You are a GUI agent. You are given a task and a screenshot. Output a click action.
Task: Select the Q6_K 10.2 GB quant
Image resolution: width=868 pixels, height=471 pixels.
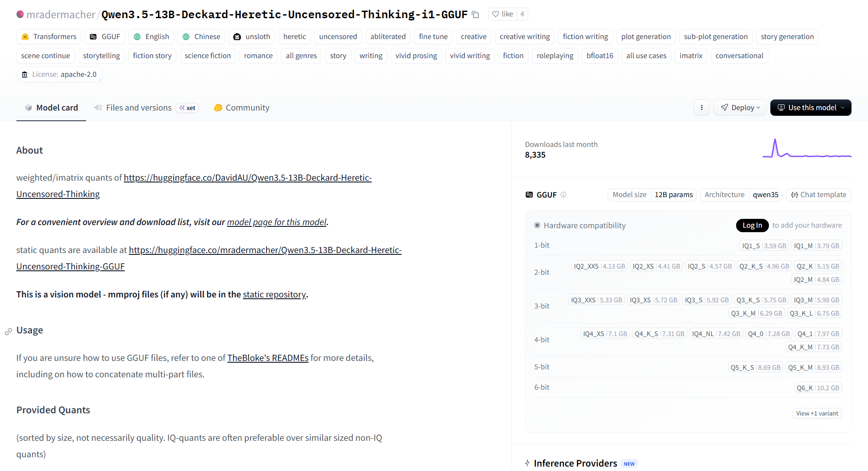point(818,388)
